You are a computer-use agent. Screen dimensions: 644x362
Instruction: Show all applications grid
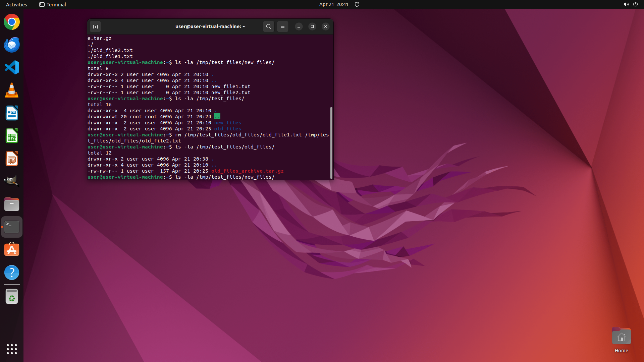(12, 349)
